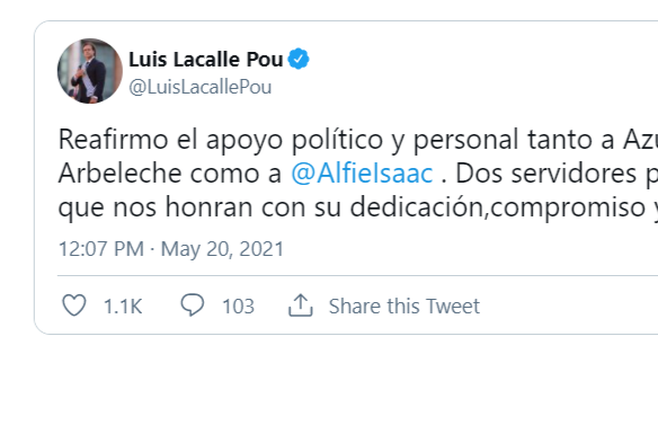658x425 pixels.
Task: Click the empty white area below the tweet card
Action: click(330, 385)
